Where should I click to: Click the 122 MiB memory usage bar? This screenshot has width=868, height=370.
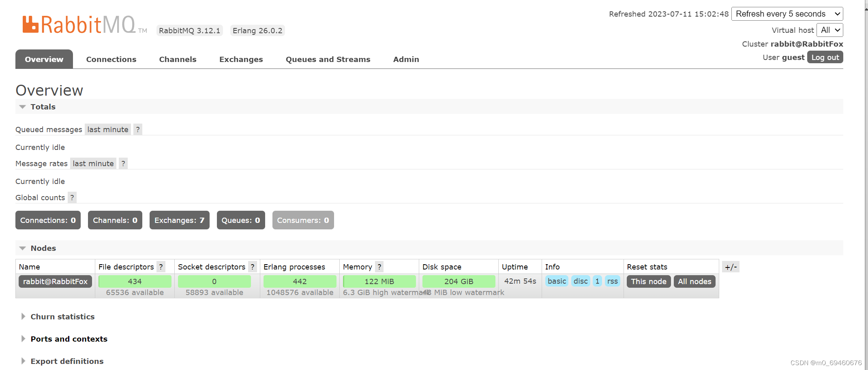click(x=379, y=281)
